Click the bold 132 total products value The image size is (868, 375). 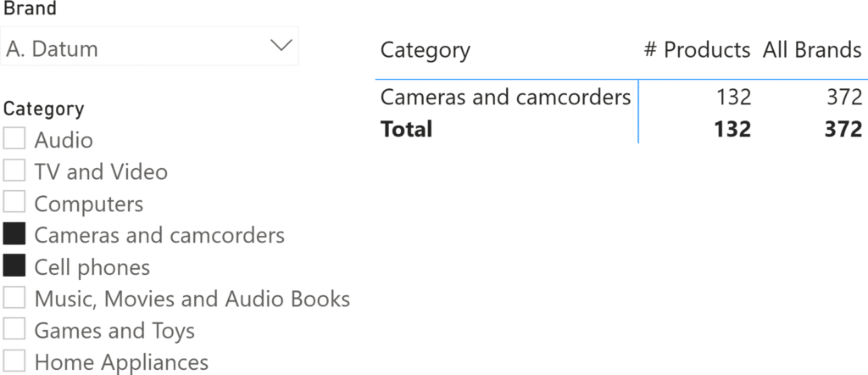point(732,129)
